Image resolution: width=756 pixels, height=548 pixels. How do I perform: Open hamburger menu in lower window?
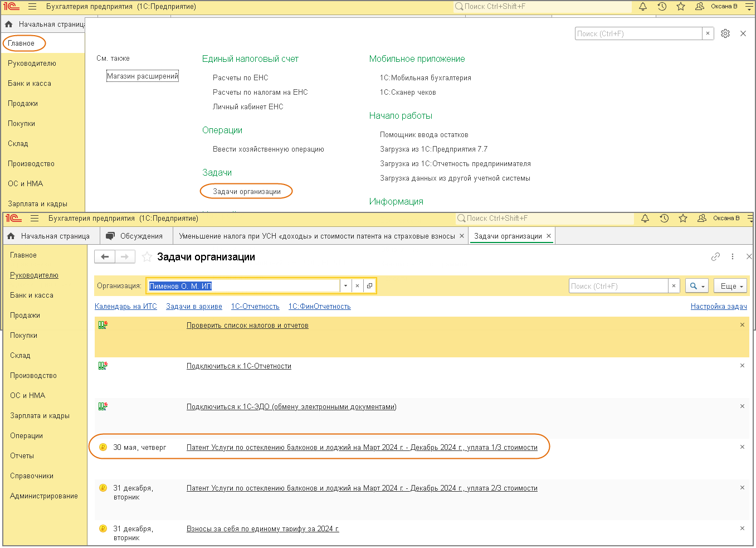click(35, 219)
